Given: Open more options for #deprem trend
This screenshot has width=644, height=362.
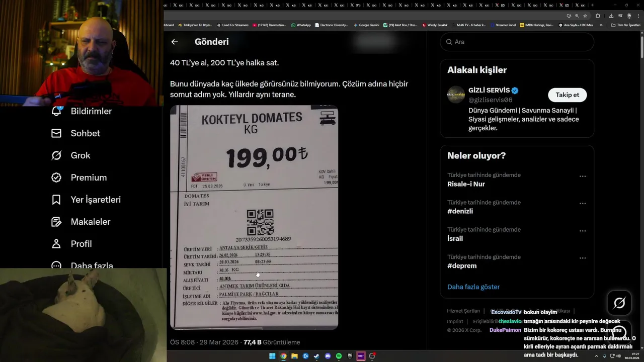Looking at the screenshot, I should 583,258.
